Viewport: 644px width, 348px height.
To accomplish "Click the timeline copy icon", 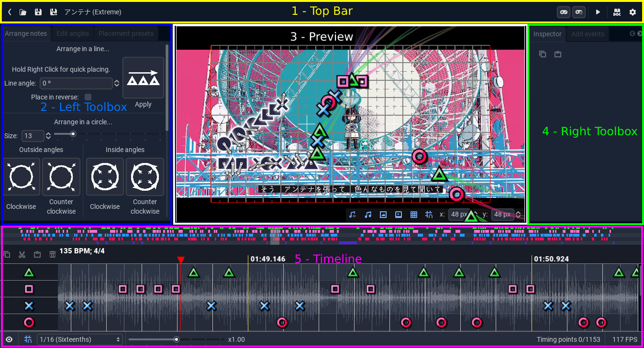I will 7,255.
